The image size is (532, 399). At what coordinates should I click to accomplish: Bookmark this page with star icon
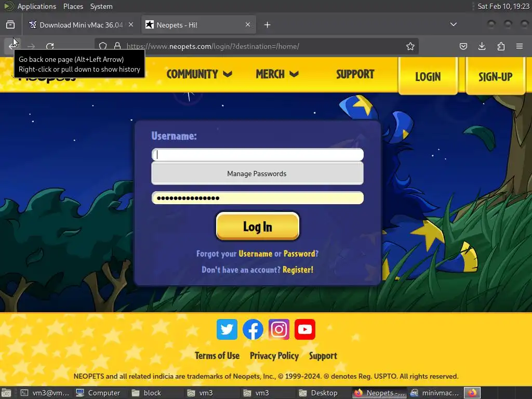(x=410, y=46)
